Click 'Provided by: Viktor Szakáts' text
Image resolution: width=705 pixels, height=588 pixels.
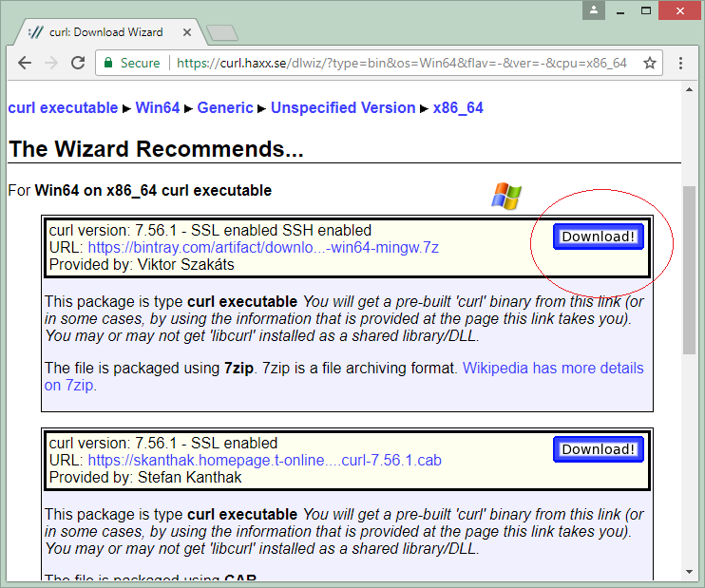(142, 264)
